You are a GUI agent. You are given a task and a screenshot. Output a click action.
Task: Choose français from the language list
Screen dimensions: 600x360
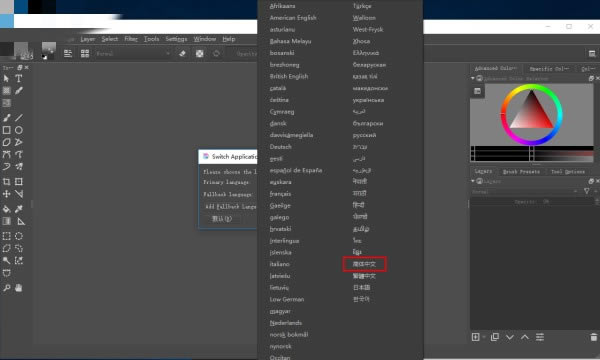tap(280, 194)
